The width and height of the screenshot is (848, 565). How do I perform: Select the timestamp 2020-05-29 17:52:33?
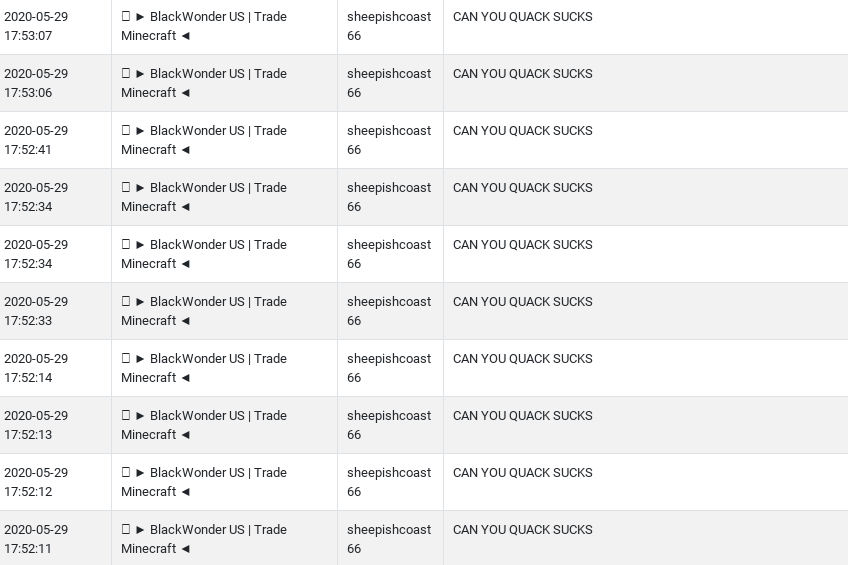pos(36,311)
